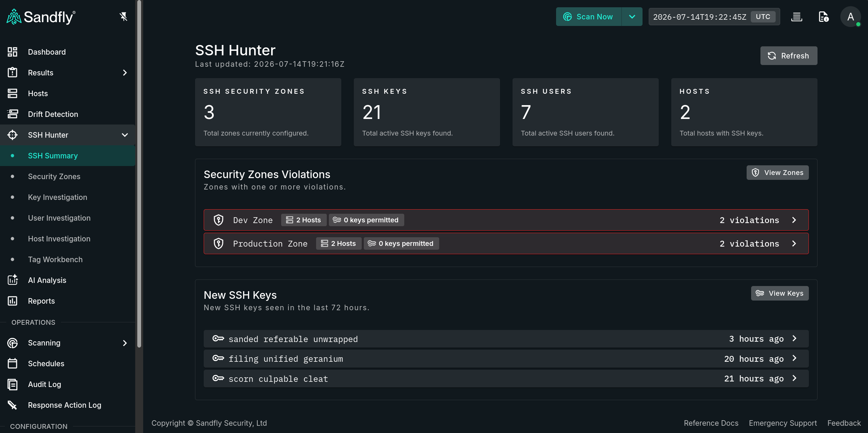Click the sidebar vertical scrollbar
The height and width of the screenshot is (433, 868).
tap(139, 173)
